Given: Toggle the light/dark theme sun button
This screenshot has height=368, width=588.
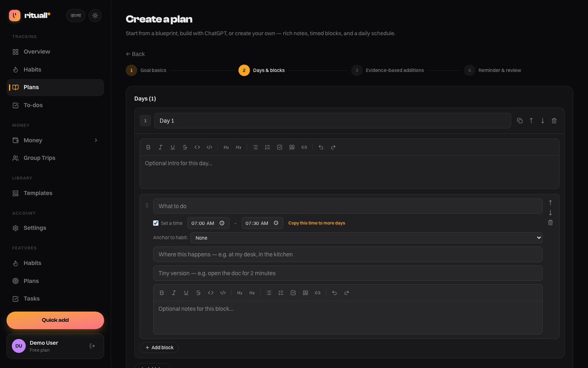Looking at the screenshot, I should pos(95,16).
